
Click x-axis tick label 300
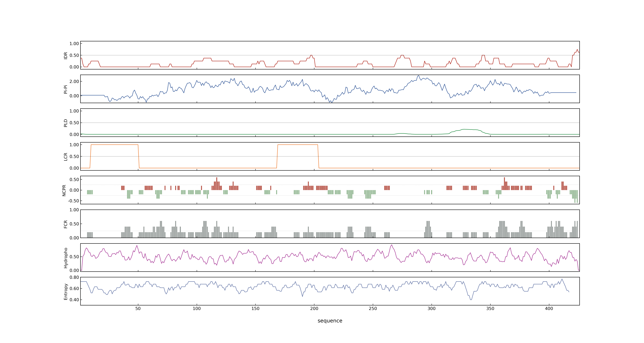pyautogui.click(x=432, y=309)
